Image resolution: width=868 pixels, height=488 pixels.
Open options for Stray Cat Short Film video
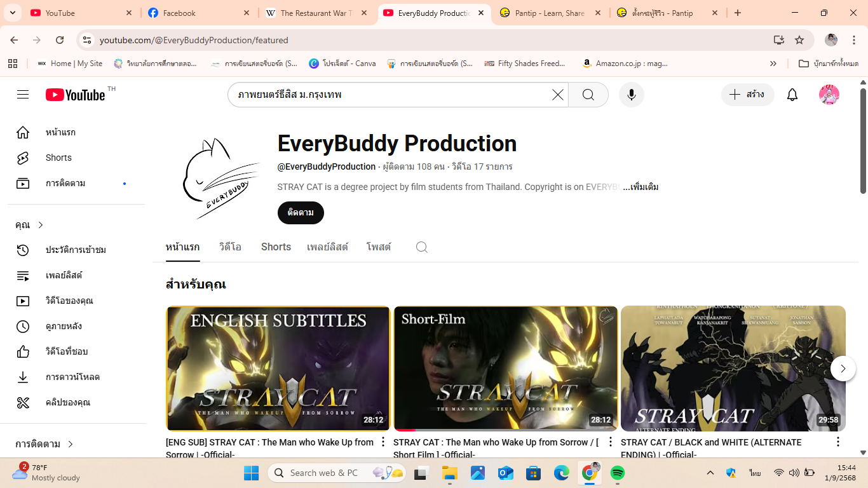click(611, 442)
